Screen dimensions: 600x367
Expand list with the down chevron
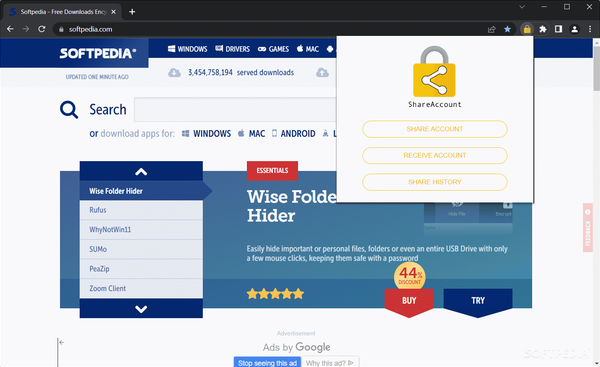coord(141,308)
